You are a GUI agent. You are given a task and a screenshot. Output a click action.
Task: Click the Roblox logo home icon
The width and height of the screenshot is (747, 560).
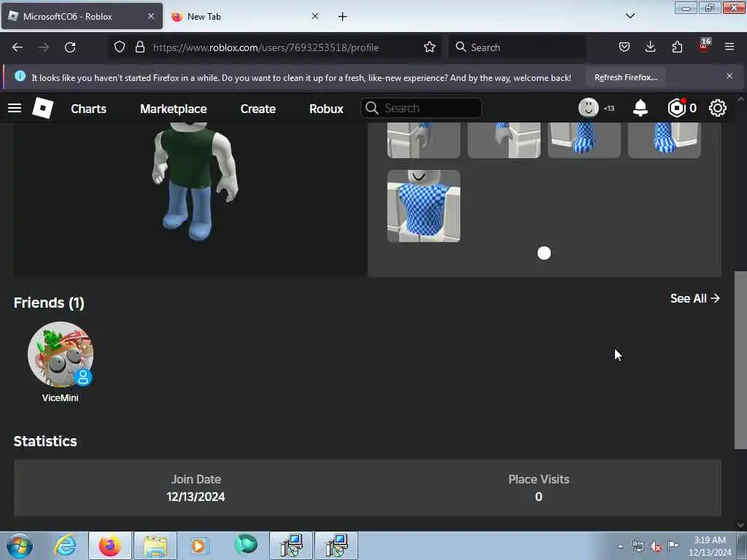(x=43, y=108)
